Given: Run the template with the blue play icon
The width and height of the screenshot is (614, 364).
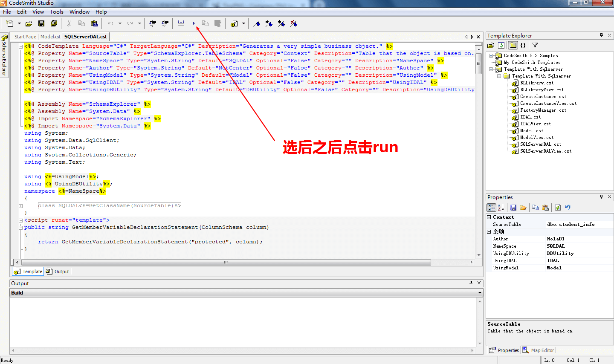Looking at the screenshot, I should click(194, 23).
